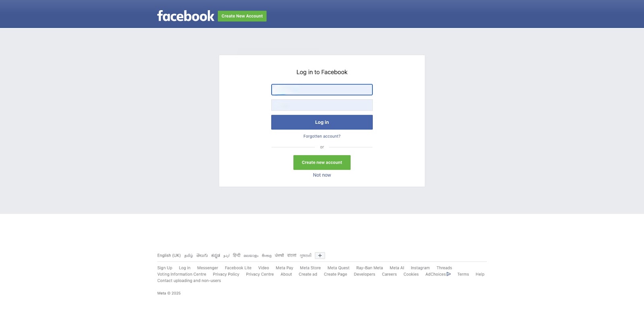Open the Forgotten account? link
The image size is (644, 321).
tap(322, 136)
